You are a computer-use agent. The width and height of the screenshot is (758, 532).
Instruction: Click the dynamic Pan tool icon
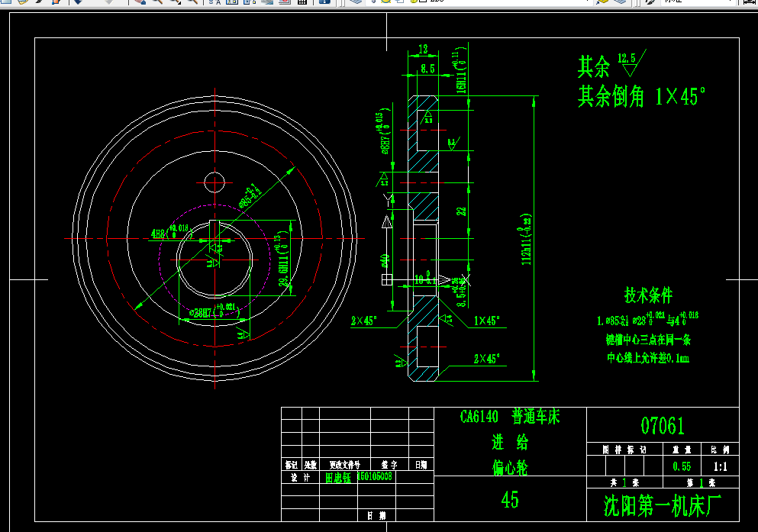(141, 4)
